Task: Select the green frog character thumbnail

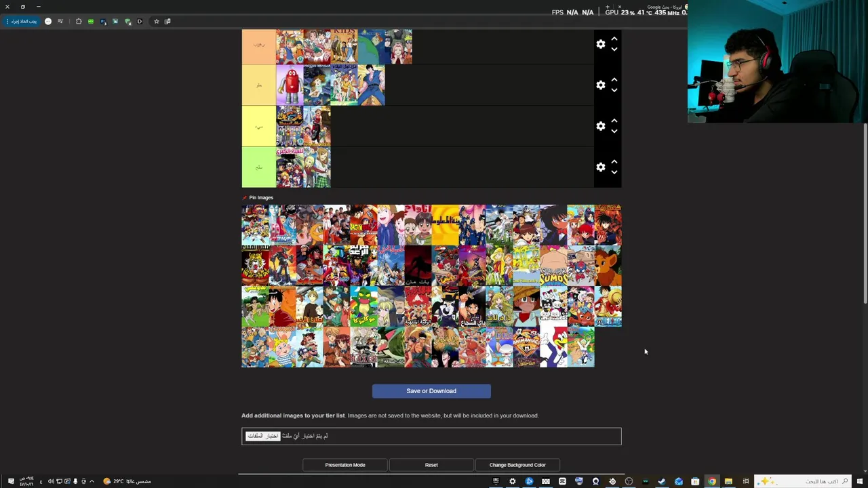Action: (x=363, y=306)
